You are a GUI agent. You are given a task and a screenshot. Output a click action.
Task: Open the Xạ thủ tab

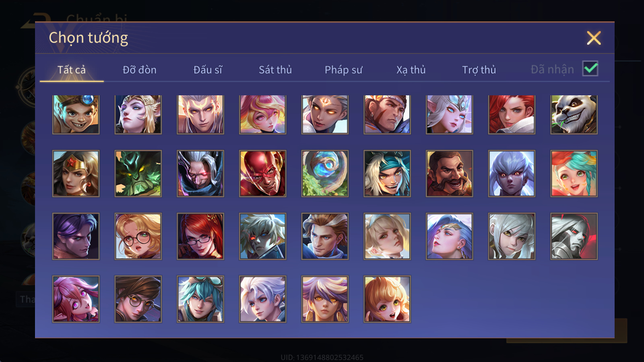point(411,70)
